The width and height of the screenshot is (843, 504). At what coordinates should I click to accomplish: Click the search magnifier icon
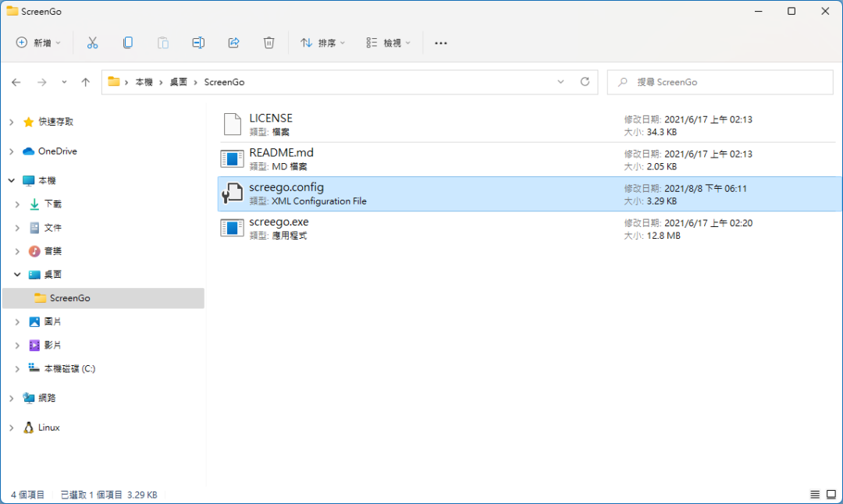[623, 82]
